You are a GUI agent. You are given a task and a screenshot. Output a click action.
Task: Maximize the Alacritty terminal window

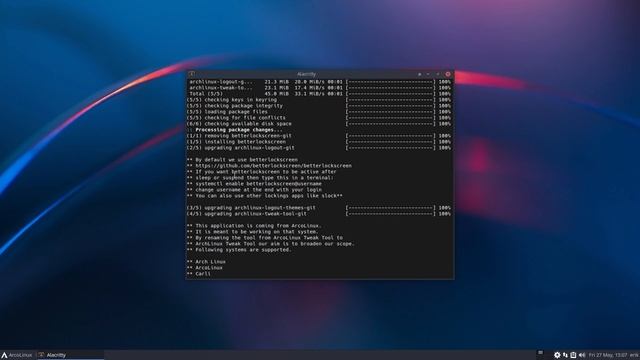[x=438, y=74]
